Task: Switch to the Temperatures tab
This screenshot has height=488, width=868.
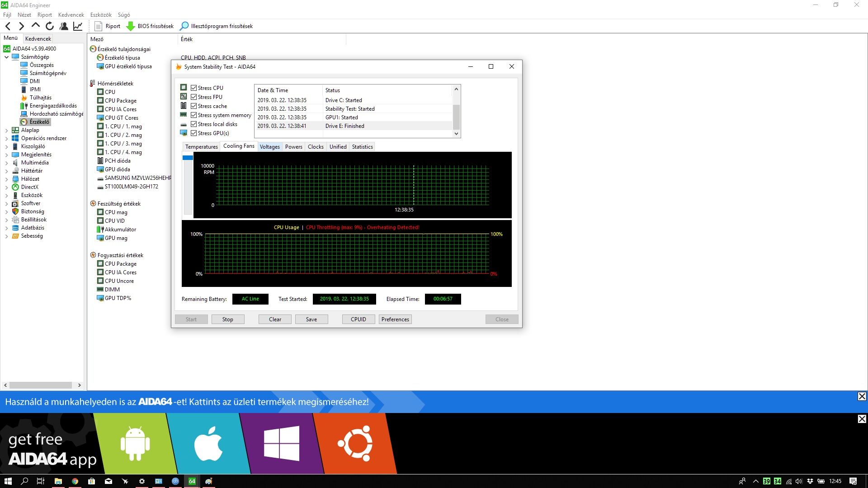Action: [x=201, y=147]
